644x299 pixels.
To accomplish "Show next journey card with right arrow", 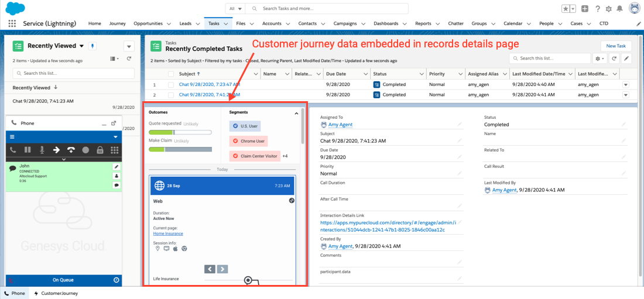I will (222, 269).
